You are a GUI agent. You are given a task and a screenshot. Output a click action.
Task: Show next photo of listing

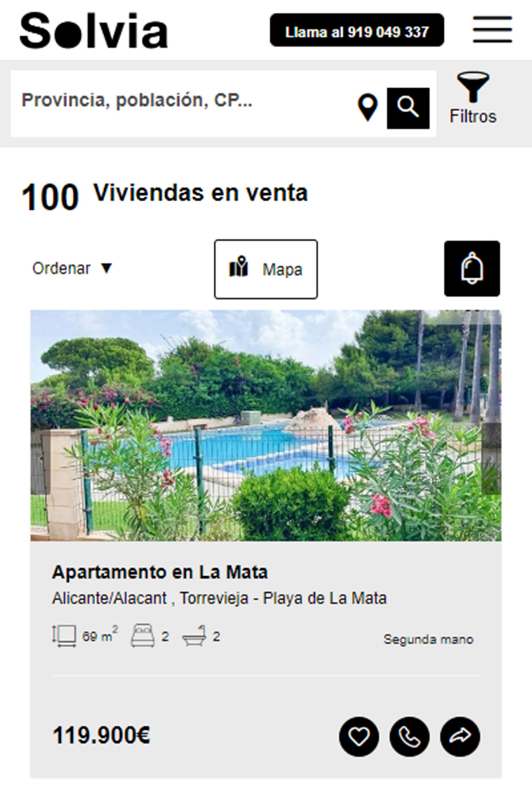[491, 459]
